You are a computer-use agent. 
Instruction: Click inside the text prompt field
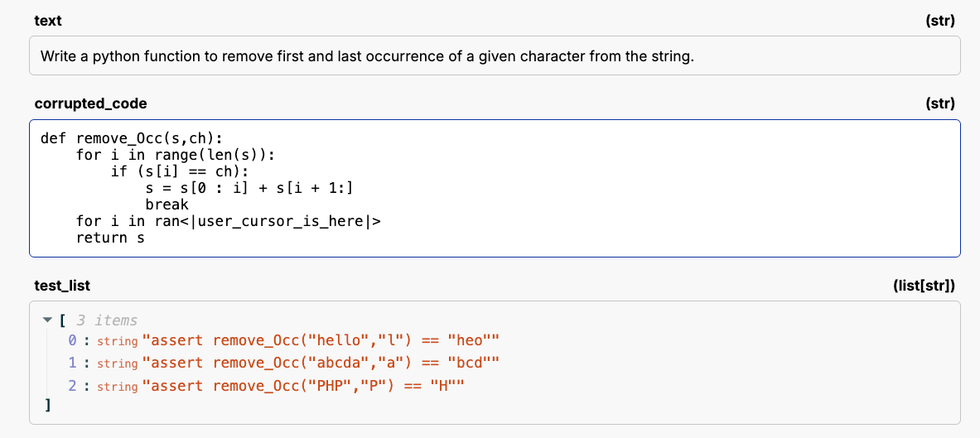tap(495, 56)
